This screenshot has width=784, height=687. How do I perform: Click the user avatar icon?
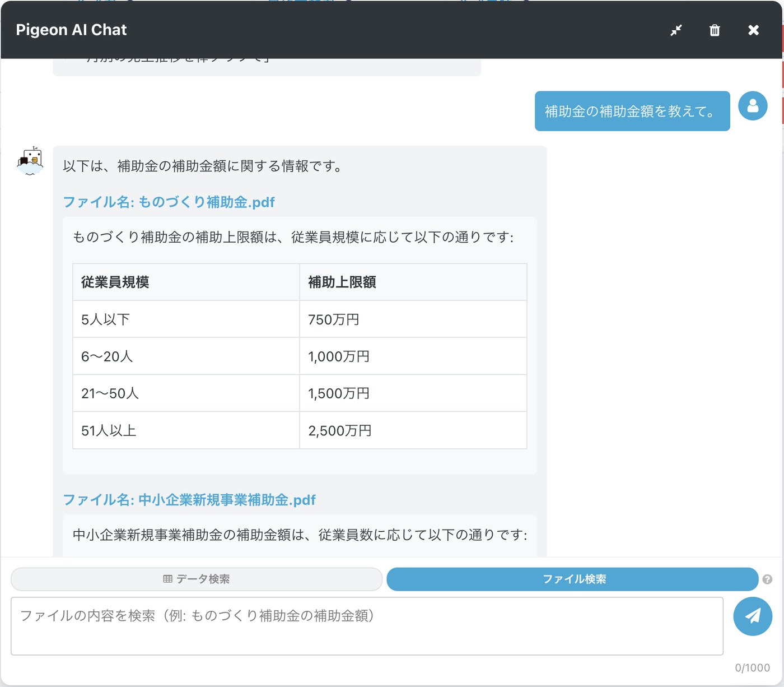[753, 106]
